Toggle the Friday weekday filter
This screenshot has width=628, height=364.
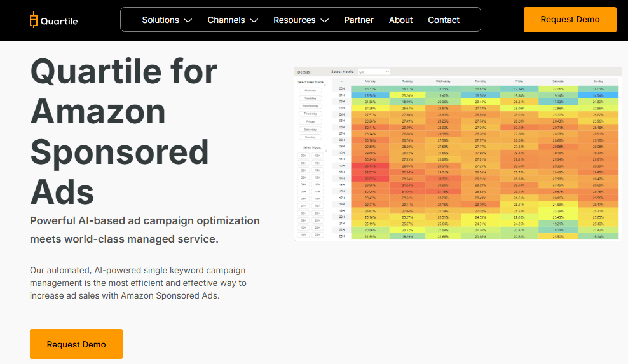click(310, 121)
